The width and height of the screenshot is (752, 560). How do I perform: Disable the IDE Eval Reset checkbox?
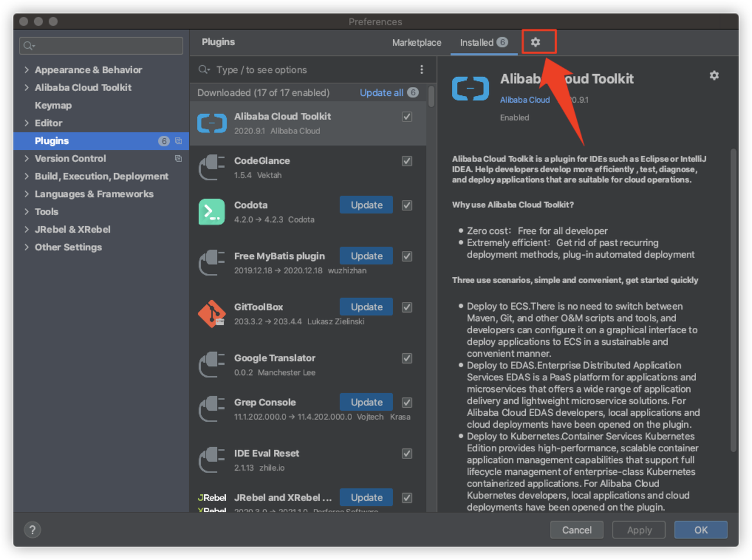tap(407, 454)
